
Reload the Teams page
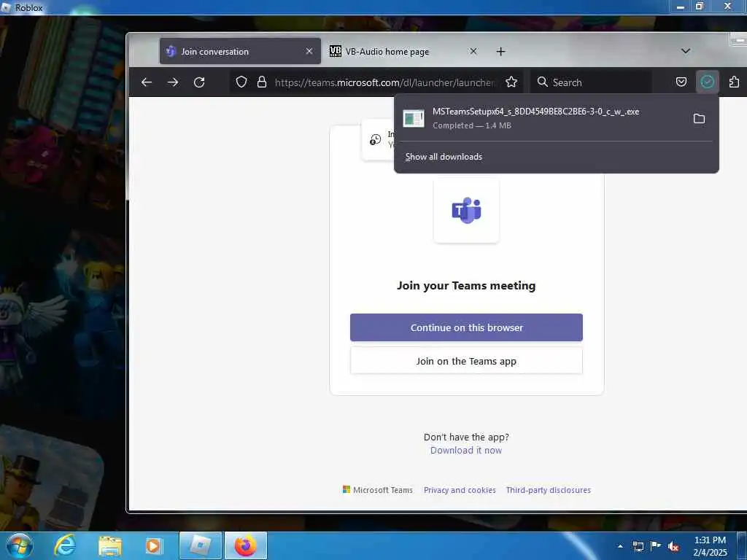pos(199,82)
